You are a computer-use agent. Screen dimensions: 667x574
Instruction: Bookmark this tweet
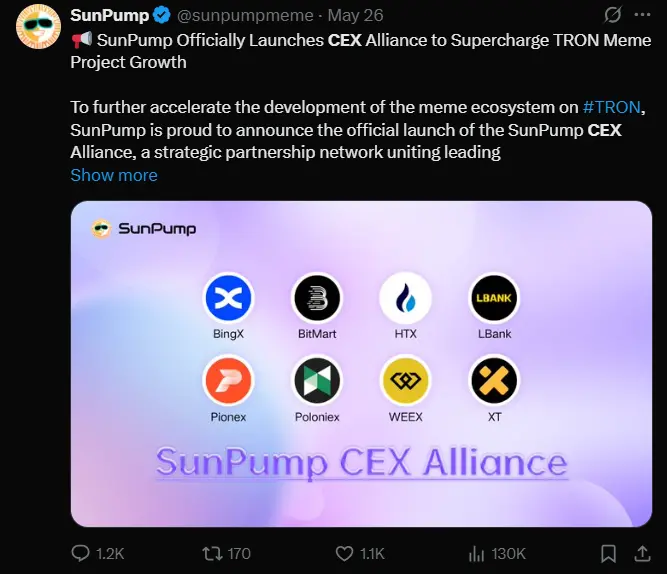(x=607, y=553)
